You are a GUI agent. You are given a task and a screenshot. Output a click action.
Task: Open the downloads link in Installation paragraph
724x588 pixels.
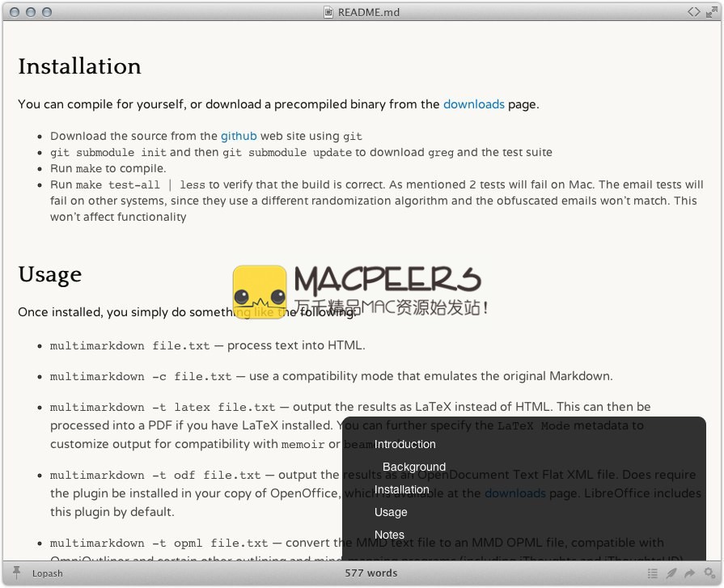pyautogui.click(x=473, y=104)
